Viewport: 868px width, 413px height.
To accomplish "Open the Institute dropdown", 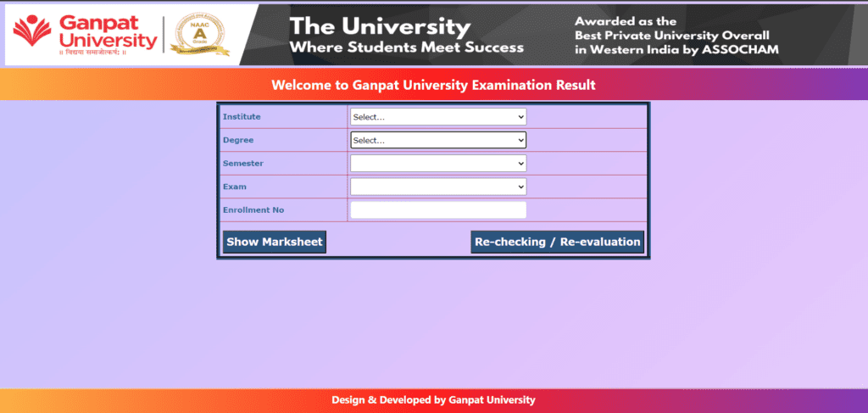I will point(438,117).
